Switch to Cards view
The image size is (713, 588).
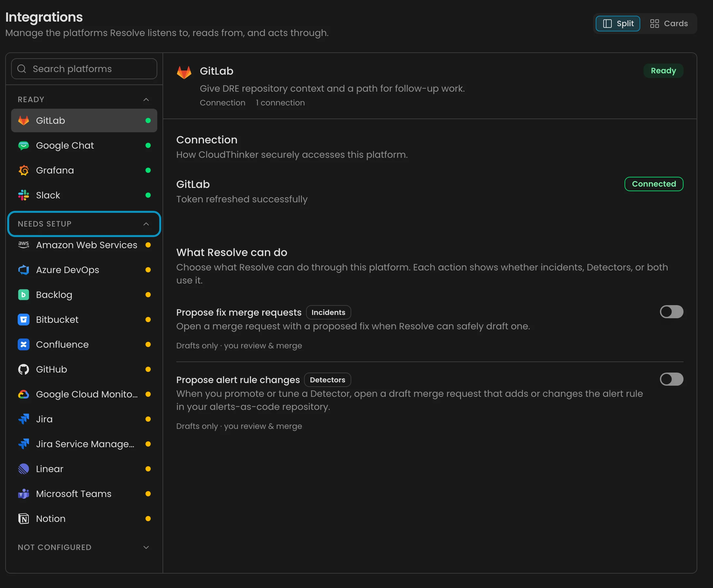click(x=668, y=23)
